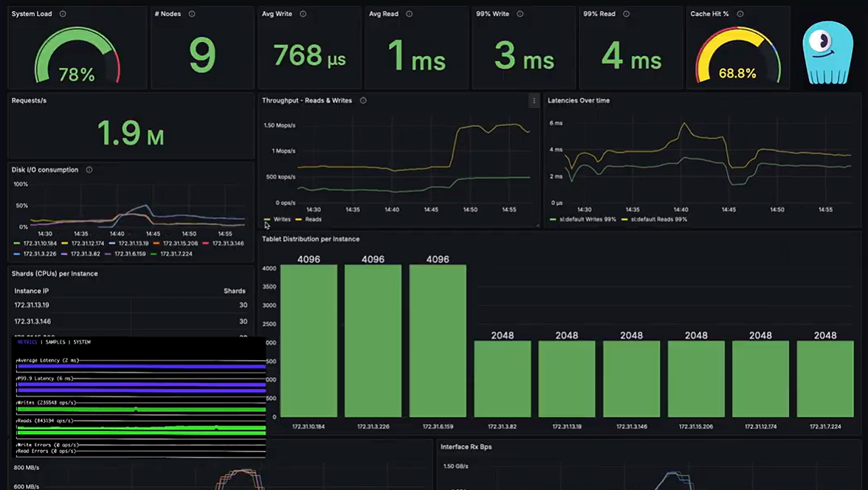This screenshot has width=868, height=490.
Task: Click the 172.31.15.206 tablet distribution bar
Action: 696,379
